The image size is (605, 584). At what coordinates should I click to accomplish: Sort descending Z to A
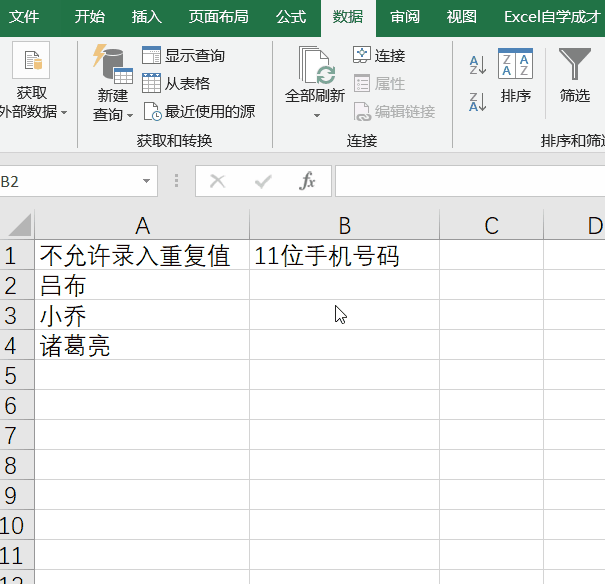(x=477, y=101)
